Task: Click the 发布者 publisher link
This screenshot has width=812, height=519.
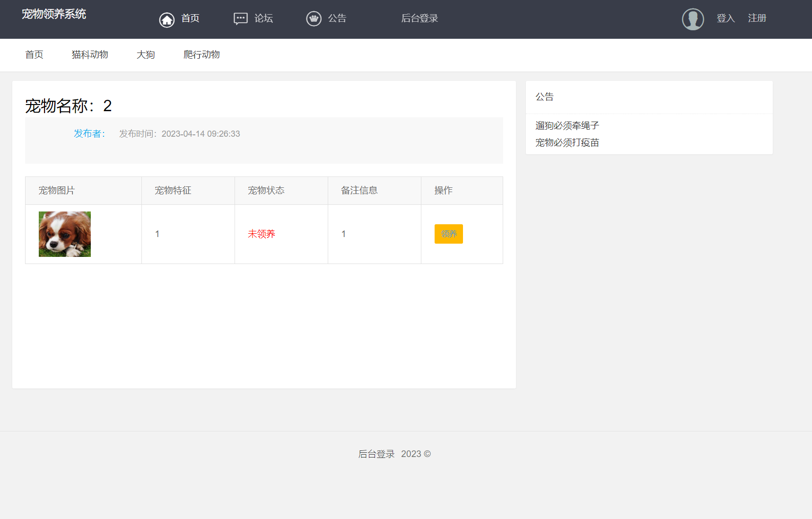Action: [89, 134]
